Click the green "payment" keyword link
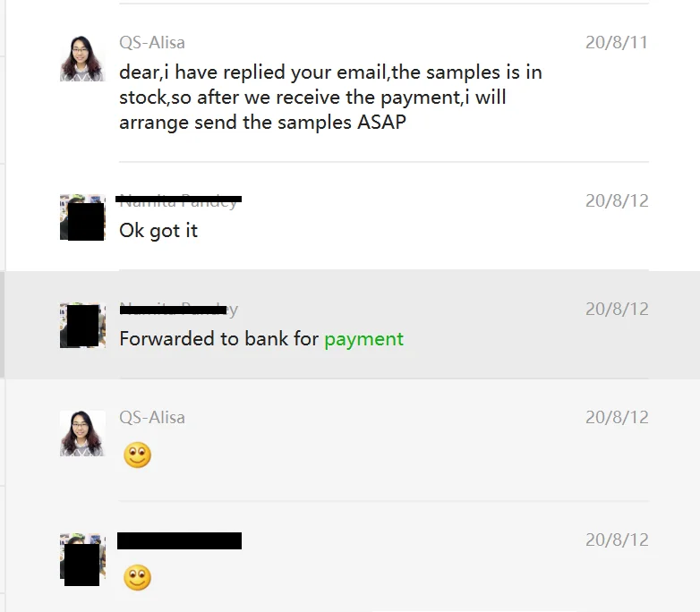The image size is (700, 612). pyautogui.click(x=363, y=339)
